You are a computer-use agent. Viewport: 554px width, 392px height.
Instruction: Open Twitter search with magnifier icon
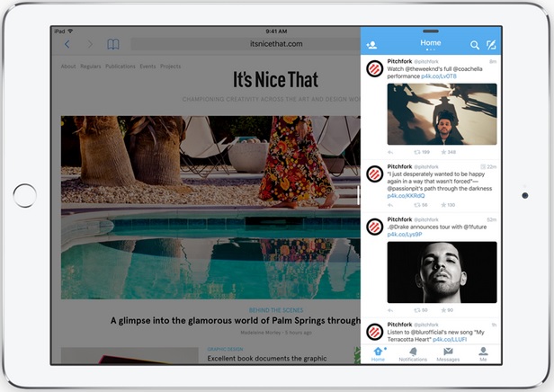(475, 44)
